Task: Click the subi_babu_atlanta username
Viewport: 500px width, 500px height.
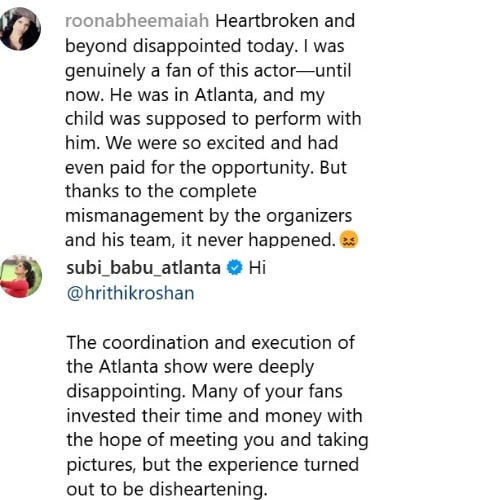Action: coord(143,269)
